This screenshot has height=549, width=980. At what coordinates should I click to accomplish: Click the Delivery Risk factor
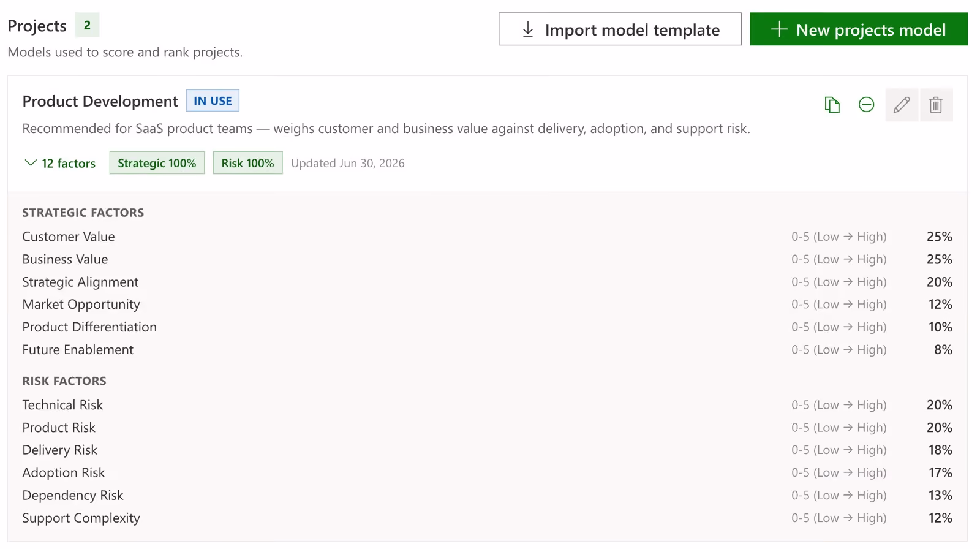pyautogui.click(x=60, y=450)
